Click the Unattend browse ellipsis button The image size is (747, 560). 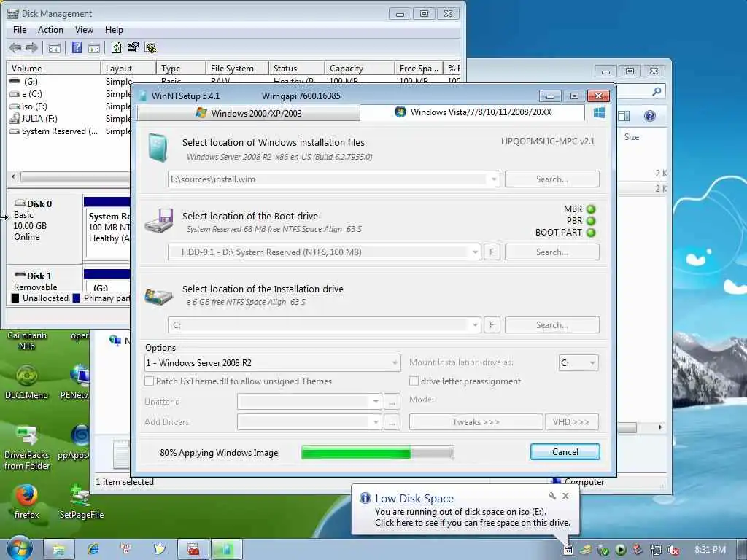[392, 402]
